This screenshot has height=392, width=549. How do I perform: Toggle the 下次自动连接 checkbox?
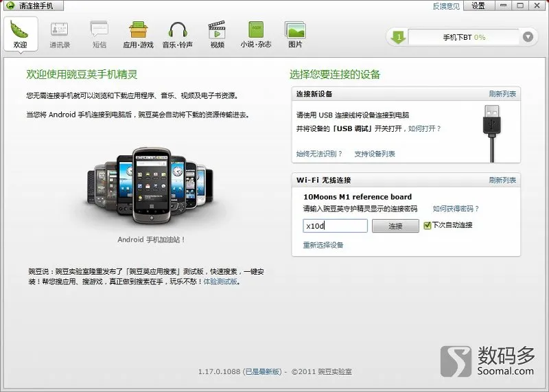pyautogui.click(x=427, y=225)
